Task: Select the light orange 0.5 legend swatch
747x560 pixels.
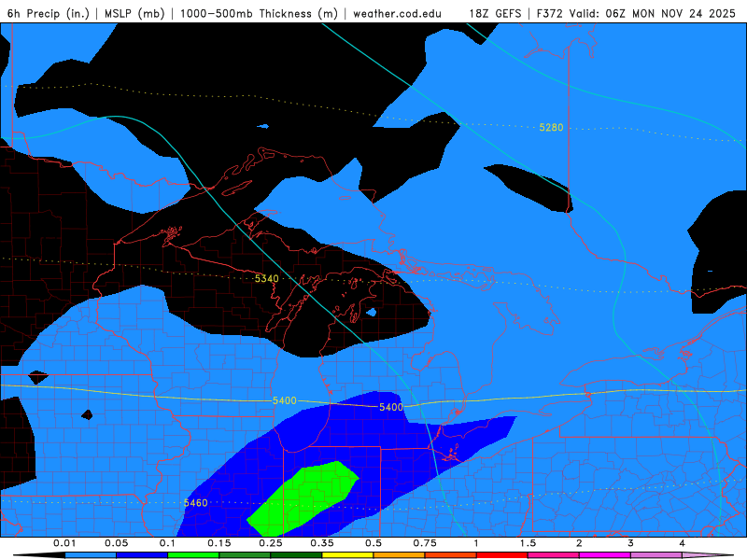Action: [400, 555]
